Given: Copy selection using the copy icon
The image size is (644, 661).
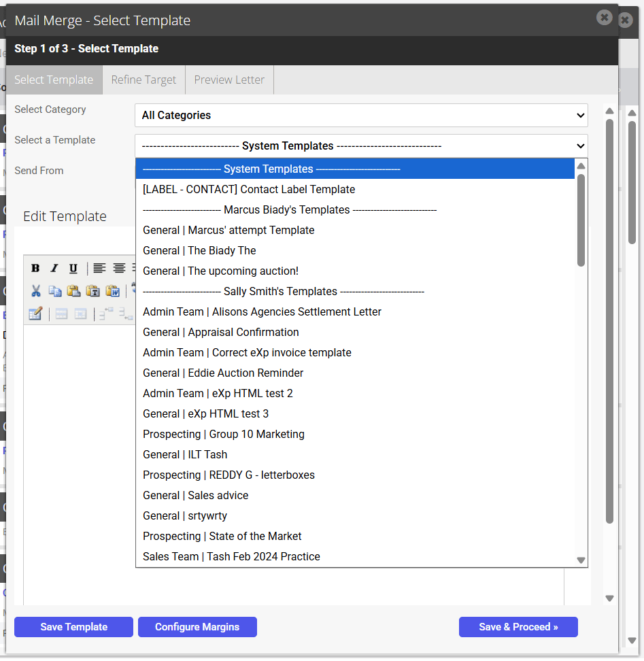Looking at the screenshot, I should point(55,291).
